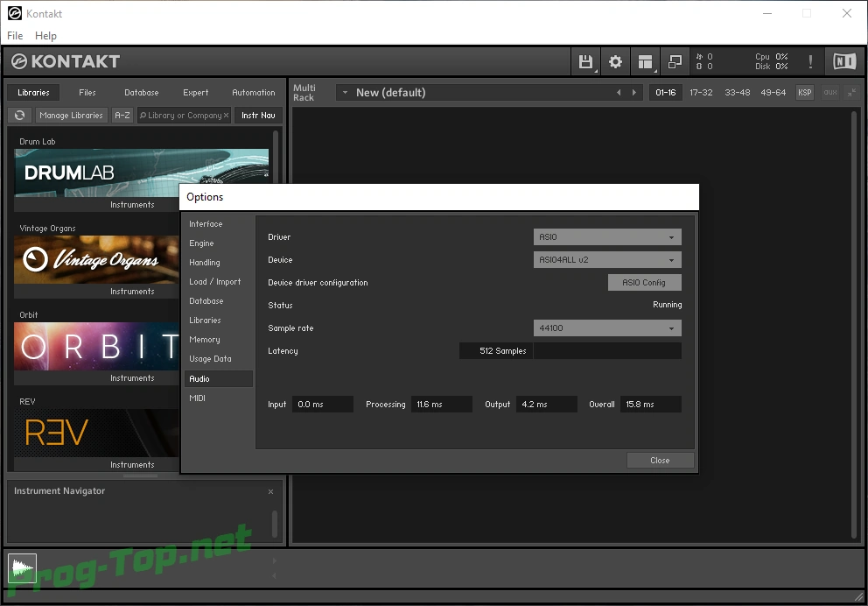Click the Library or Company search field
Viewport: 868px width, 606px height.
184,116
